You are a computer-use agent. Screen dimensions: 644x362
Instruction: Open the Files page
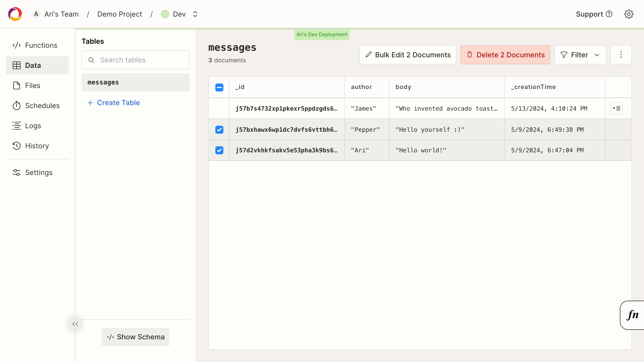(x=37, y=85)
